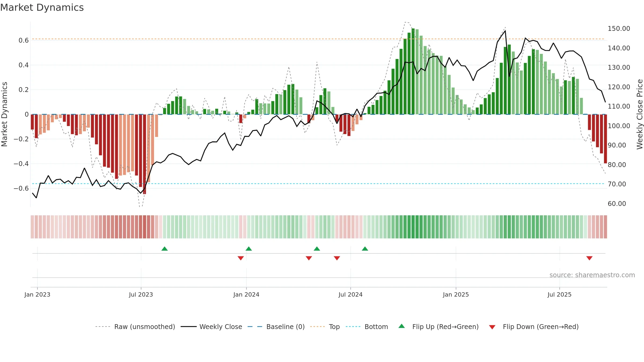The width and height of the screenshot is (644, 362).
Task: Click the Jan 2023 axis label
Action: pos(37,294)
